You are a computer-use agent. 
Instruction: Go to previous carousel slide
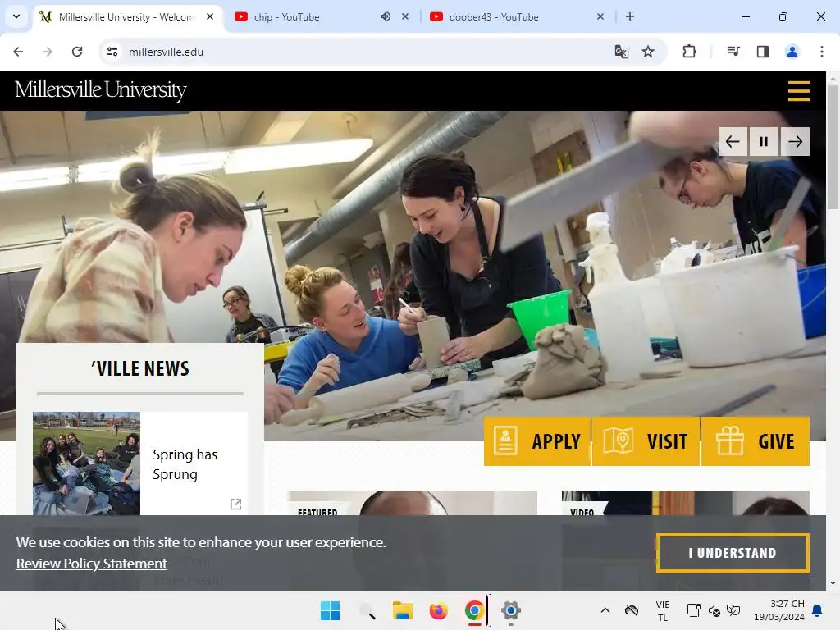[x=733, y=141]
